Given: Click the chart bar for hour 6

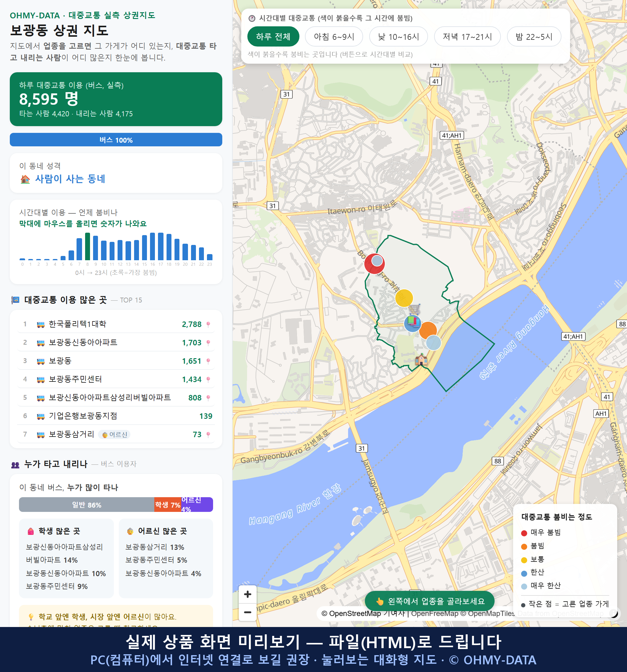Looking at the screenshot, I should [71, 255].
